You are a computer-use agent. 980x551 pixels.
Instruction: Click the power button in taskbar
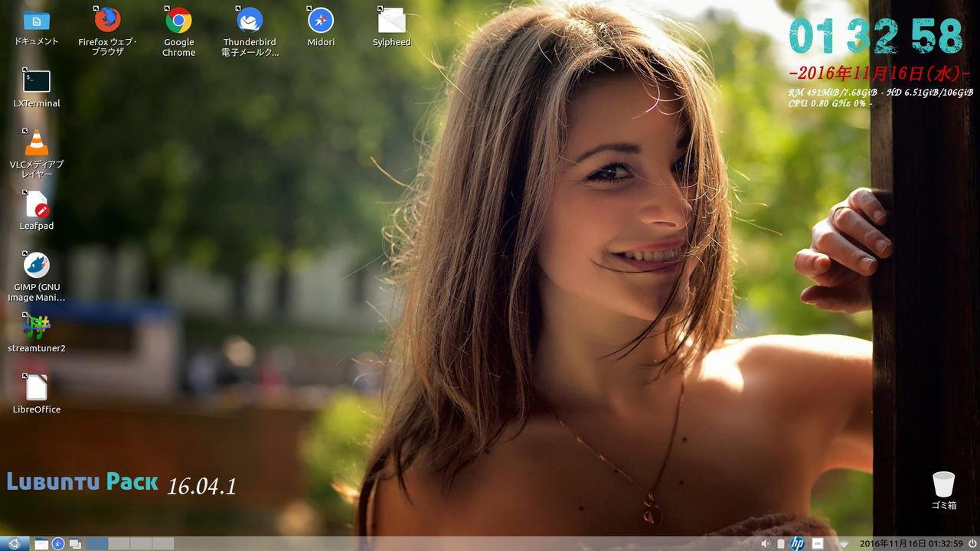pos(972,543)
